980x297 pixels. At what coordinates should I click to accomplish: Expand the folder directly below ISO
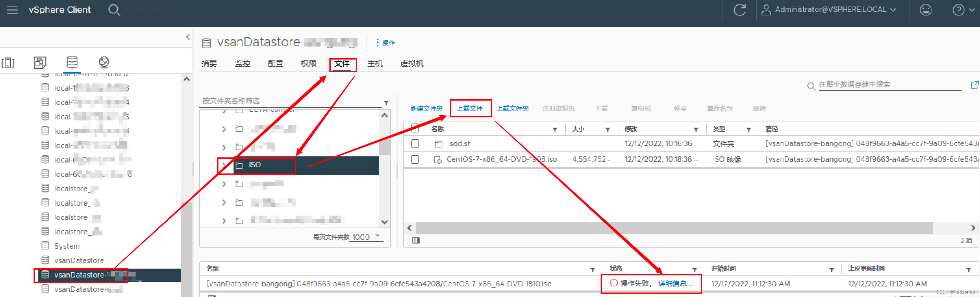pyautogui.click(x=224, y=184)
